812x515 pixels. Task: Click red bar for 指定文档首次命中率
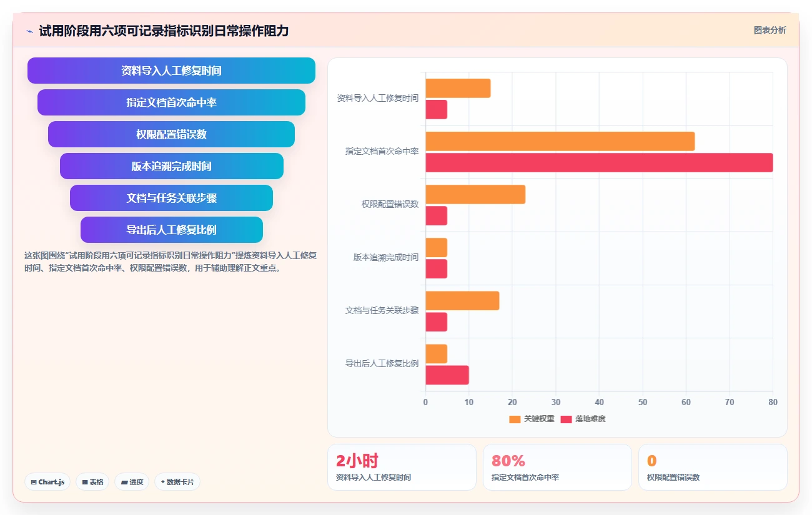click(x=600, y=162)
